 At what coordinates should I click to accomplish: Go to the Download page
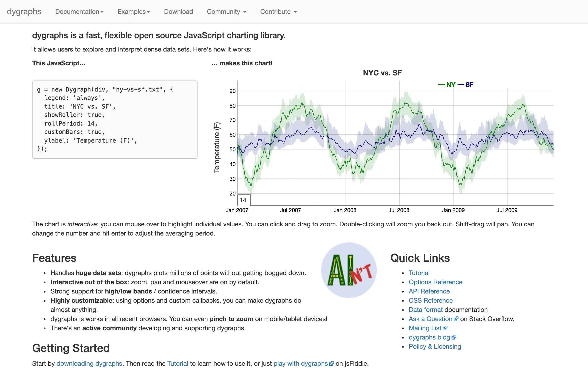[x=179, y=11]
